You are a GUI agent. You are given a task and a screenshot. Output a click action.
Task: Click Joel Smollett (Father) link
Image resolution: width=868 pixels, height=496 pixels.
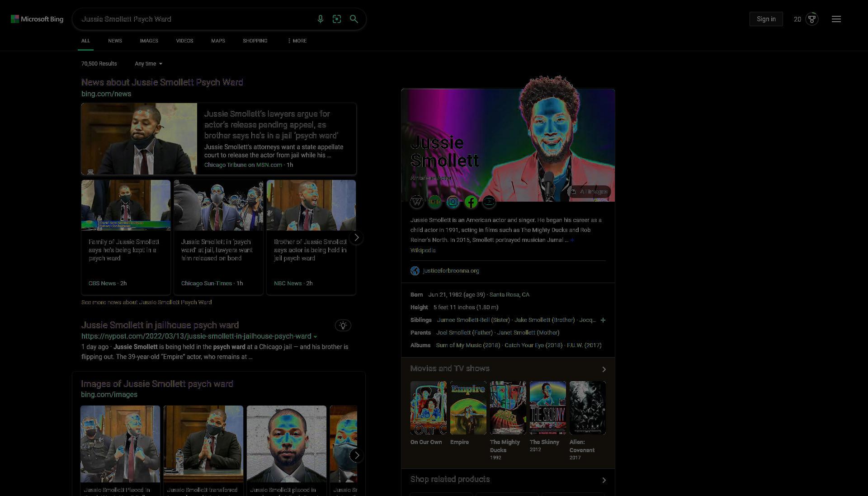[464, 333]
